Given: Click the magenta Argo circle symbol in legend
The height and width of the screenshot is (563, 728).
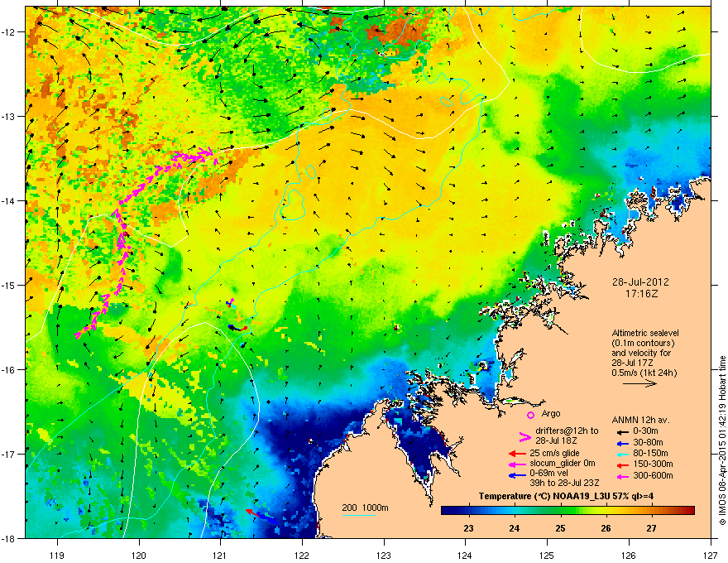Looking at the screenshot, I should tap(530, 415).
